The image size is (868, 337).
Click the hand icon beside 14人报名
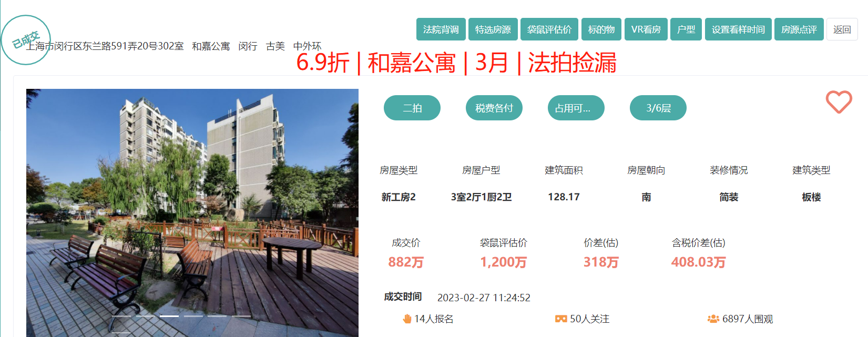(407, 319)
